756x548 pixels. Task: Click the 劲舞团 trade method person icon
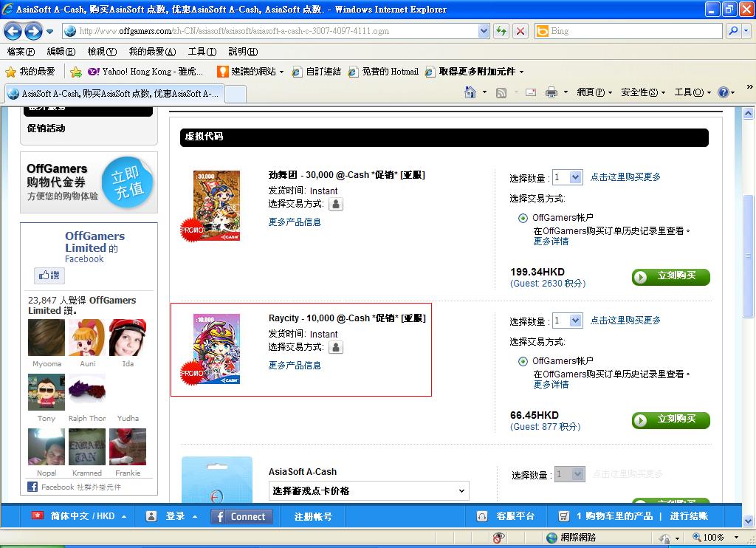336,204
